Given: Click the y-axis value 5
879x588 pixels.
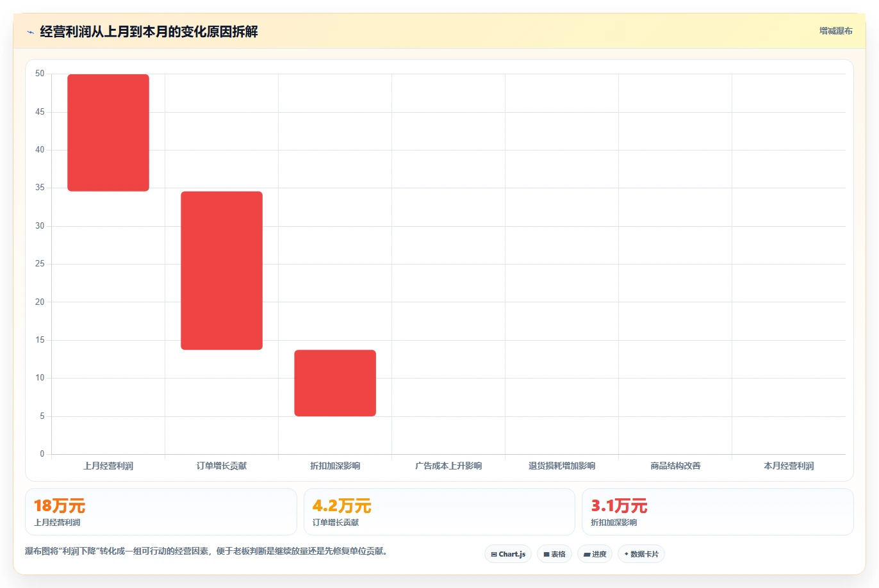Looking at the screenshot, I should tap(42, 416).
